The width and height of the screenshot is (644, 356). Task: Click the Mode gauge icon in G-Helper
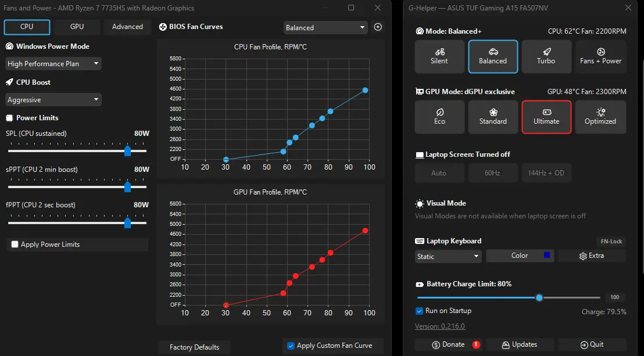tap(419, 31)
